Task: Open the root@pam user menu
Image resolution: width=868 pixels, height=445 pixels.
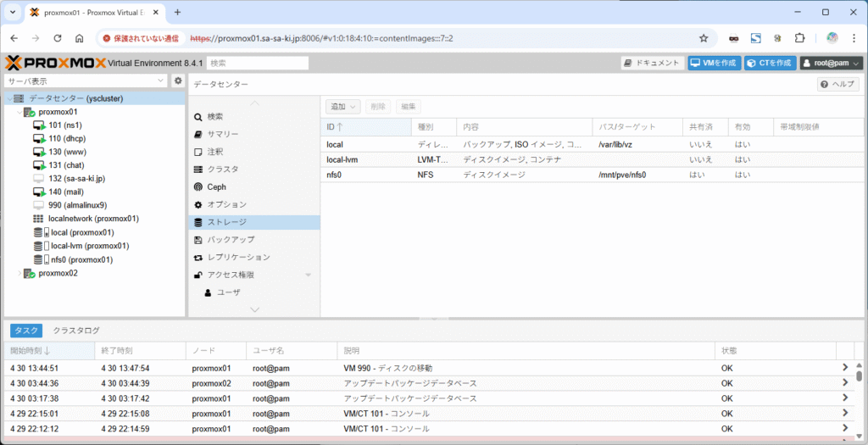Action: (x=831, y=63)
